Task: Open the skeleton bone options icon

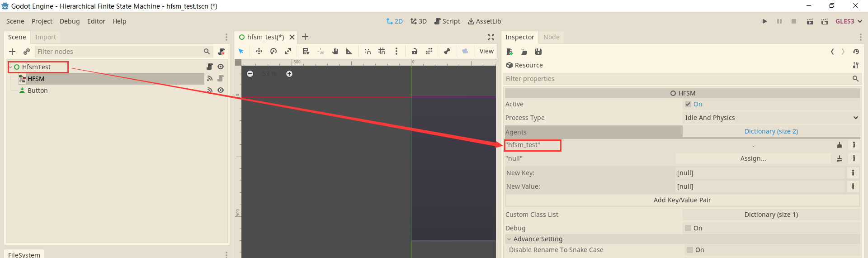Action: tap(447, 51)
